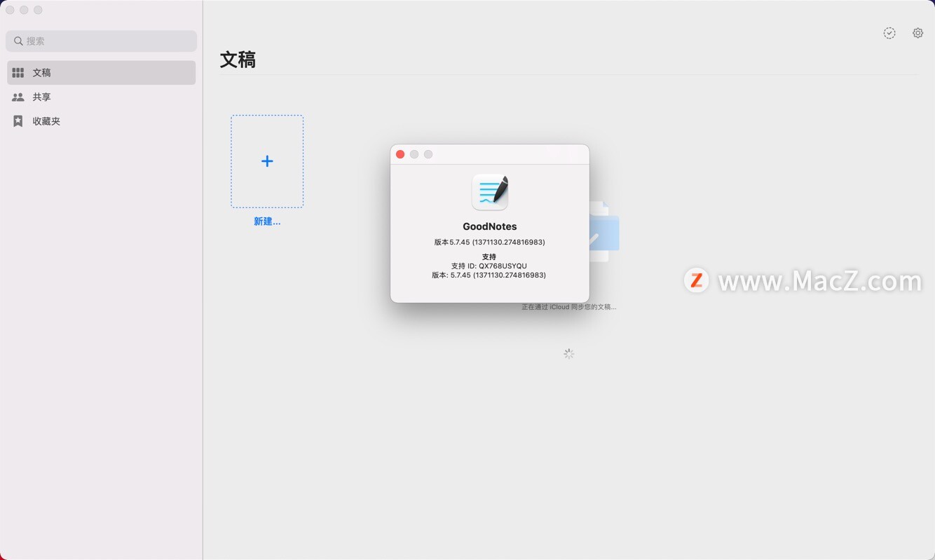935x560 pixels.
Task: Click the search field in the sidebar
Action: (x=101, y=41)
